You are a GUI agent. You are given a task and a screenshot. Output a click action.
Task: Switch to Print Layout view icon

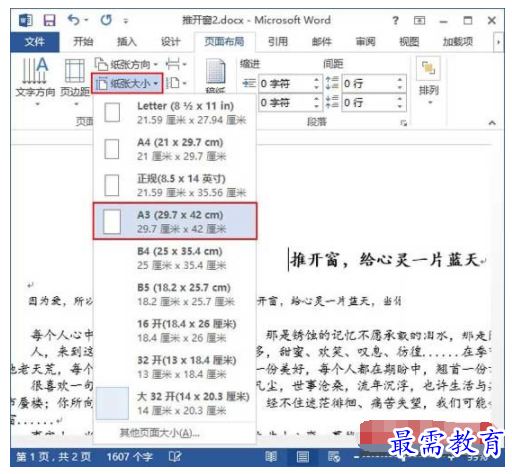tap(303, 456)
